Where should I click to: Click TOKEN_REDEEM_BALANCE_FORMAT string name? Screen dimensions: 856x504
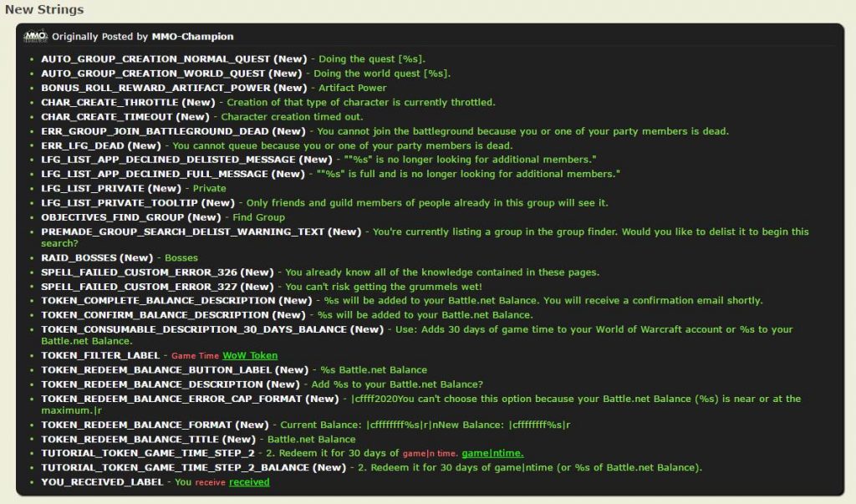[136, 425]
